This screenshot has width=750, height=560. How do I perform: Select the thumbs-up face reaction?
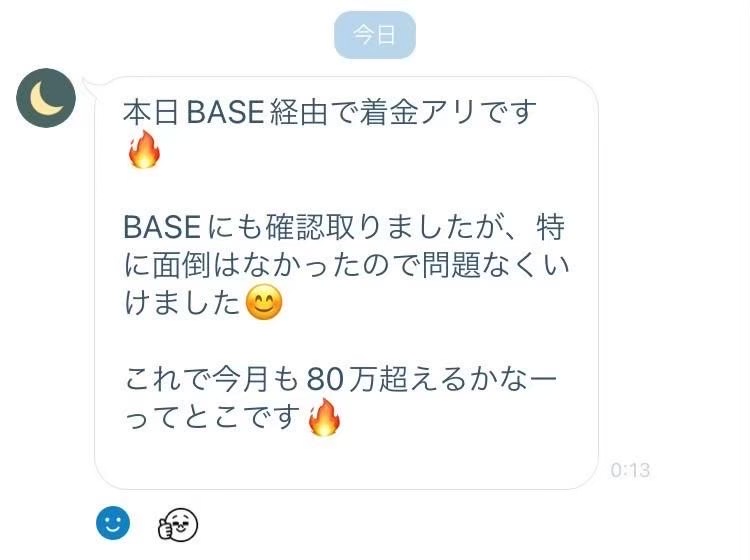[x=178, y=525]
